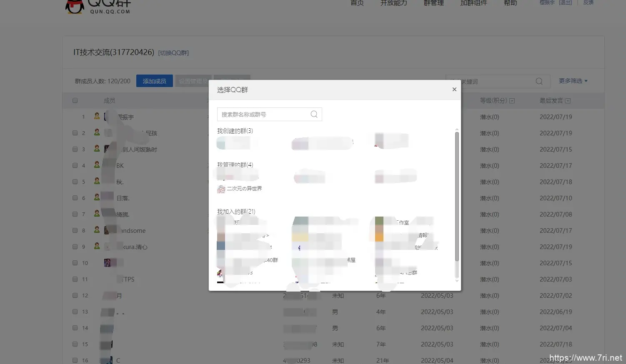
Task: Click the keyword search magnifier icon
Action: coord(539,81)
